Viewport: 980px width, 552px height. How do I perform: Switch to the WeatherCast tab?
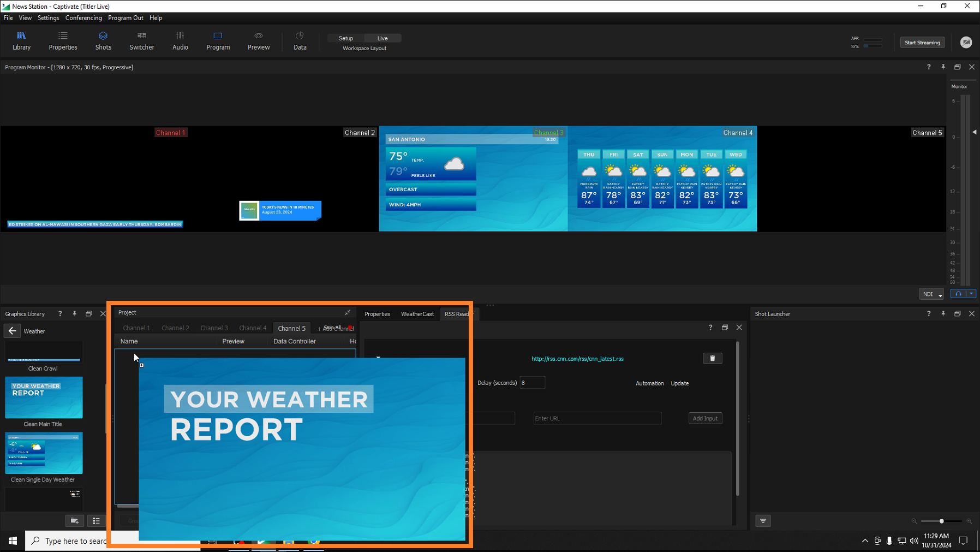pyautogui.click(x=417, y=314)
